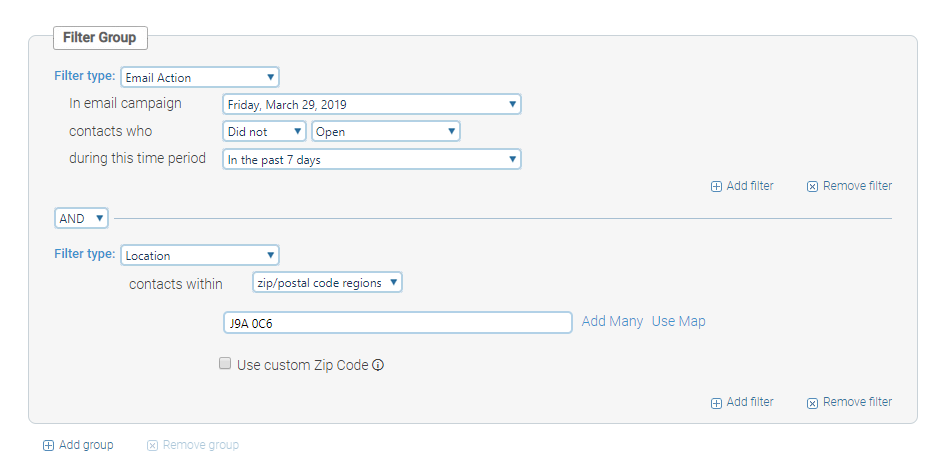Add filter below the Location filter

pyautogui.click(x=742, y=402)
